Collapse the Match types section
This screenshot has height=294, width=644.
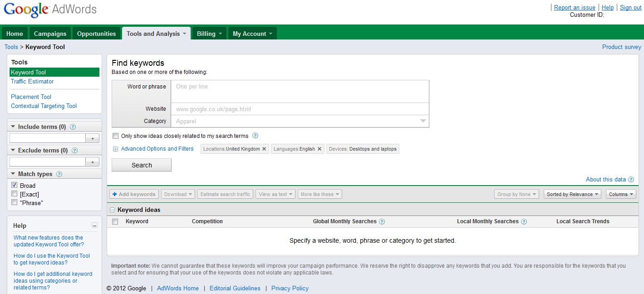[13, 174]
